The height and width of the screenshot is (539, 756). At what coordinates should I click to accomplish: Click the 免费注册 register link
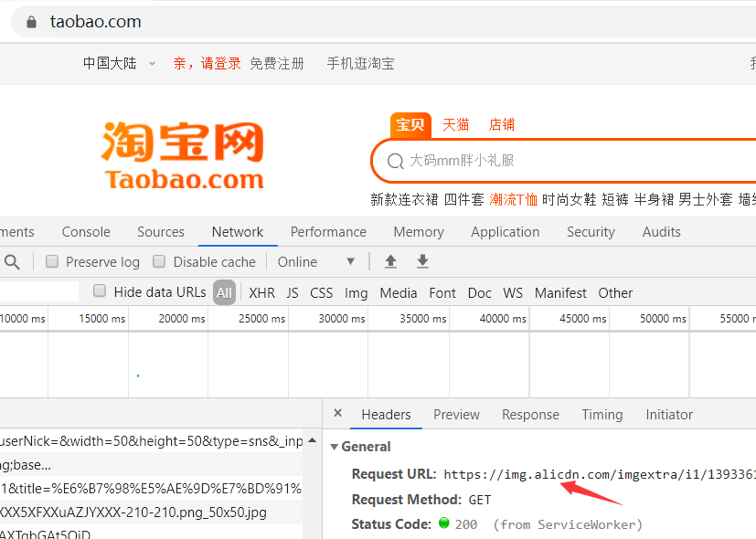tap(277, 64)
